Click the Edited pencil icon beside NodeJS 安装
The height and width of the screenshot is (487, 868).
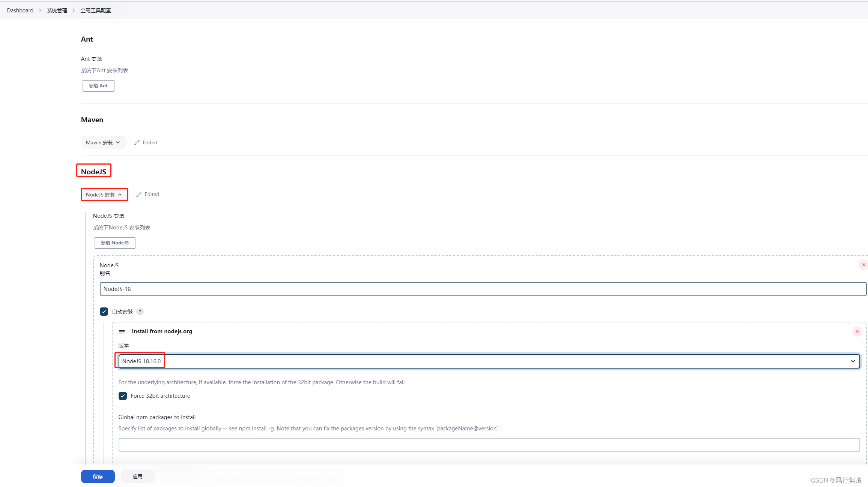[139, 194]
